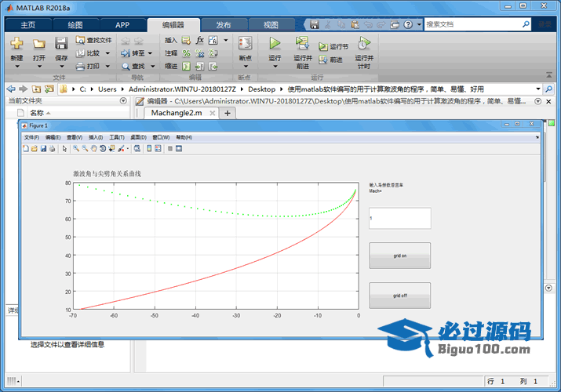The image size is (561, 392).
Task: Click the edit plot arrow pointer in Figure 1
Action: tap(64, 148)
